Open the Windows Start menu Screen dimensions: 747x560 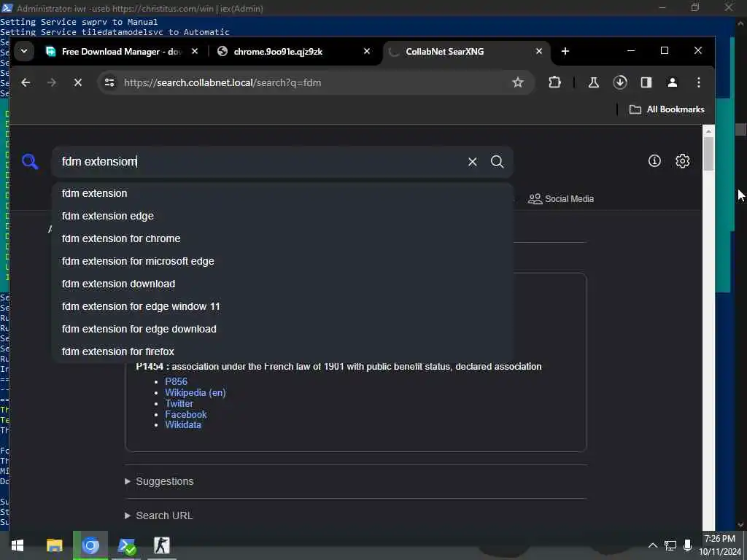18,545
